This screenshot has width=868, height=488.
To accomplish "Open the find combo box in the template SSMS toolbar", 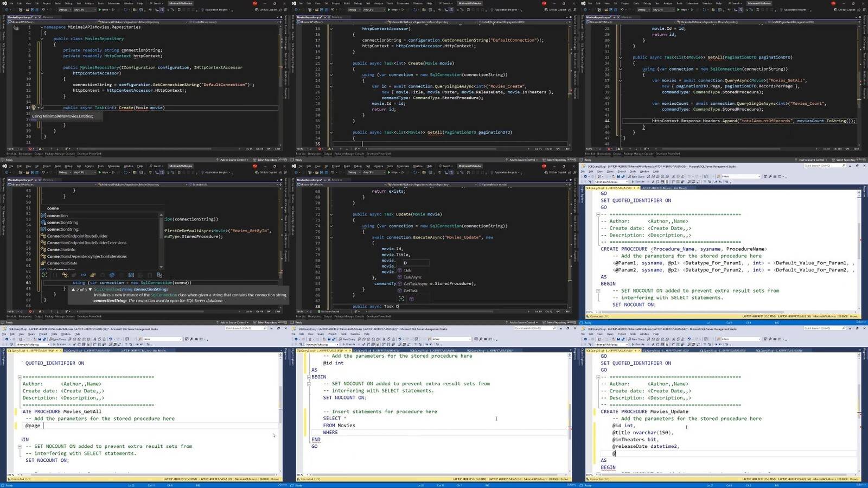I will (x=741, y=176).
